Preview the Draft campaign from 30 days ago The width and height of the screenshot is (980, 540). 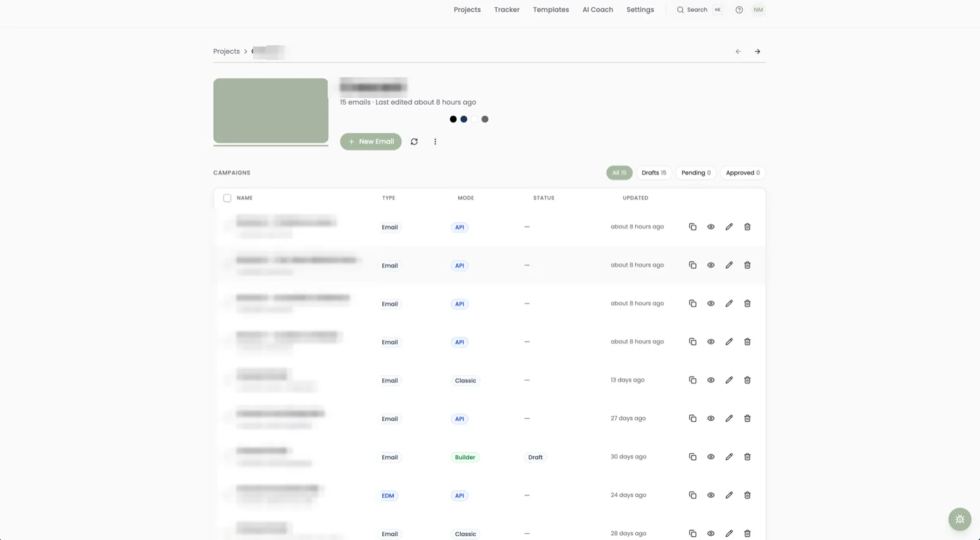tap(711, 457)
